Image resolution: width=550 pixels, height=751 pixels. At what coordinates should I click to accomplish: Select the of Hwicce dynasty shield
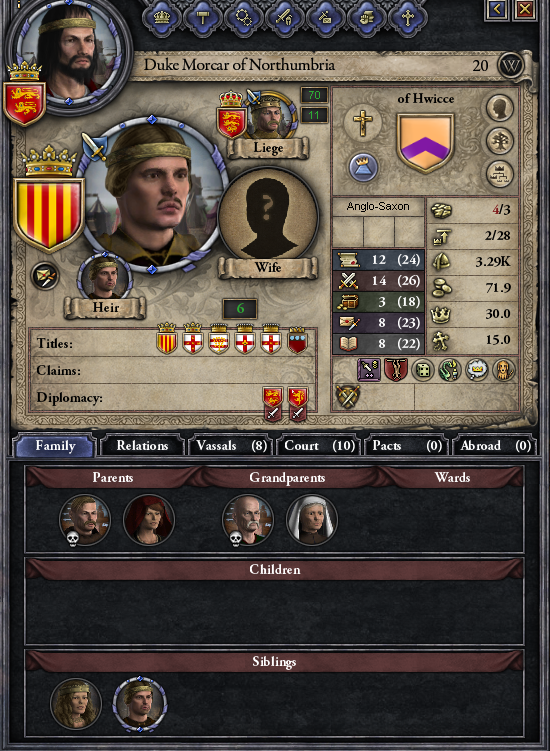(425, 142)
